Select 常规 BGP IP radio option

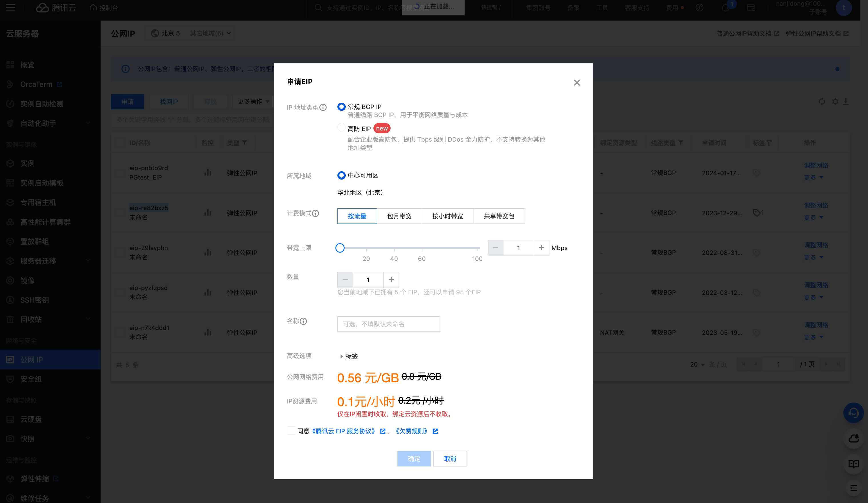coord(341,107)
